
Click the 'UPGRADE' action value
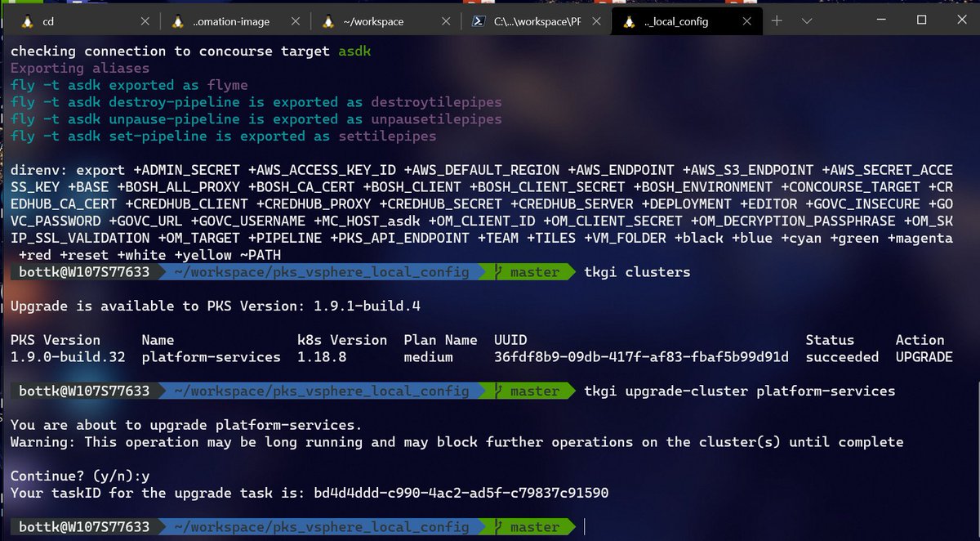(x=924, y=357)
